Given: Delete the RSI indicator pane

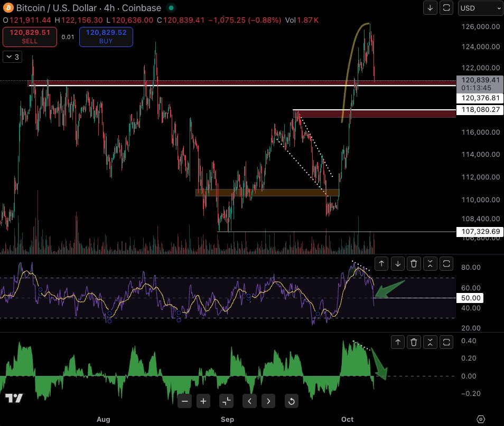Looking at the screenshot, I should tap(415, 263).
